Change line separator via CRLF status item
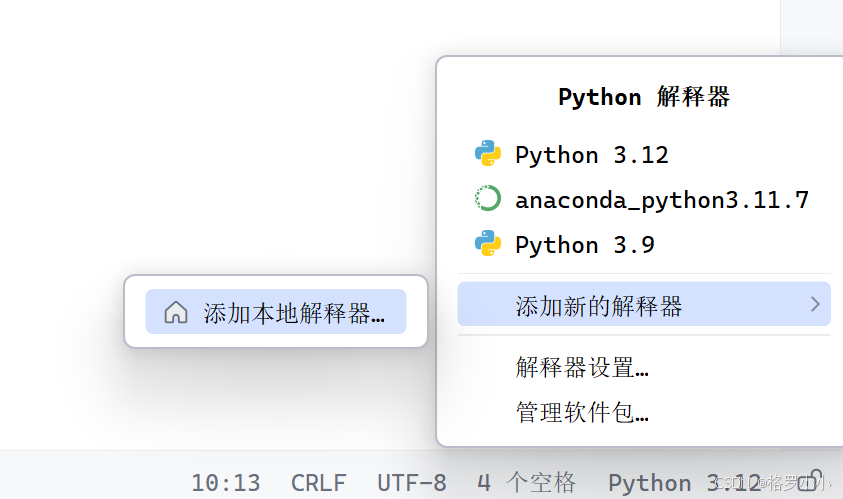Screen dimensions: 843x499 pyautogui.click(x=318, y=483)
